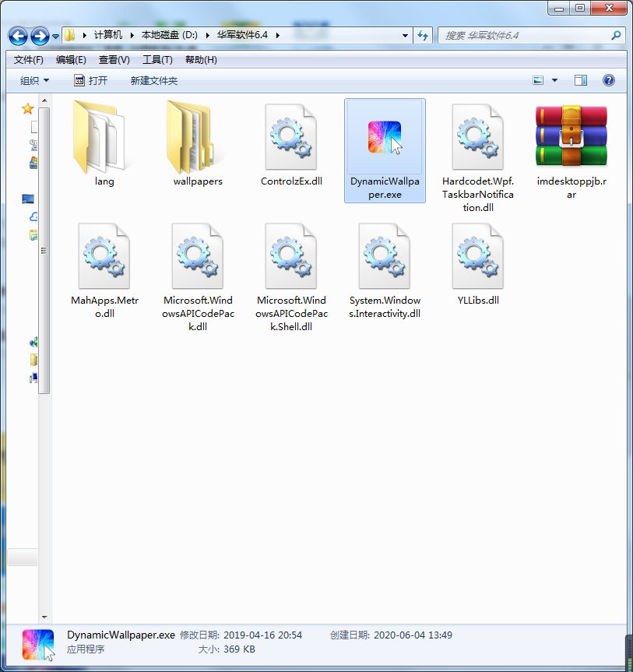Open the address bar history dropdown
Screen dimensions: 633x672
click(x=405, y=36)
